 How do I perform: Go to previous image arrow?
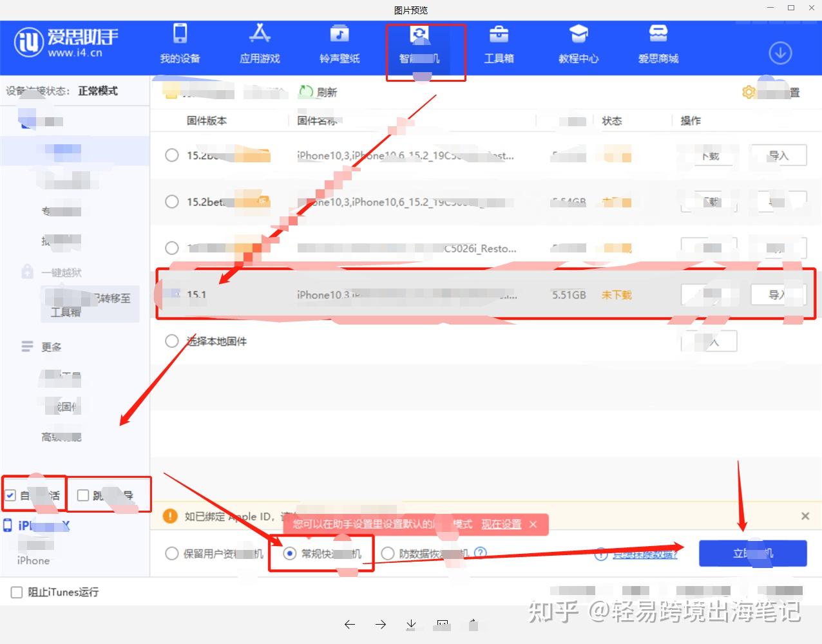[350, 624]
